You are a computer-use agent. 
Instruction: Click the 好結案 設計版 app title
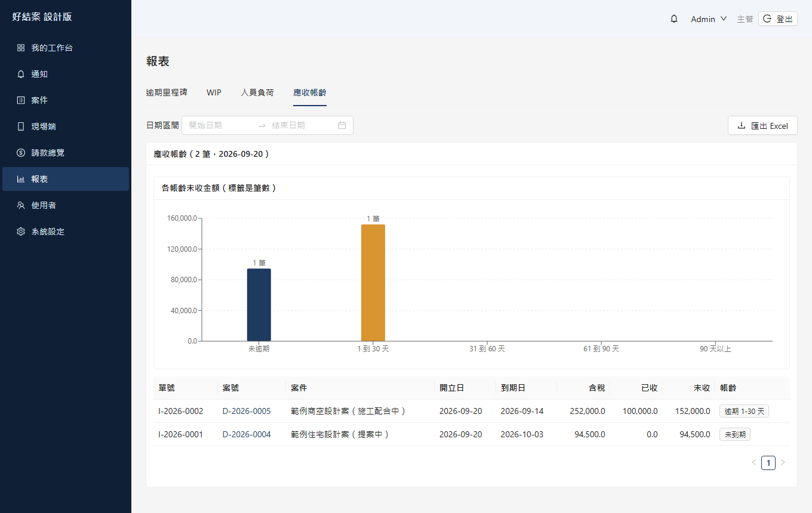pyautogui.click(x=42, y=17)
